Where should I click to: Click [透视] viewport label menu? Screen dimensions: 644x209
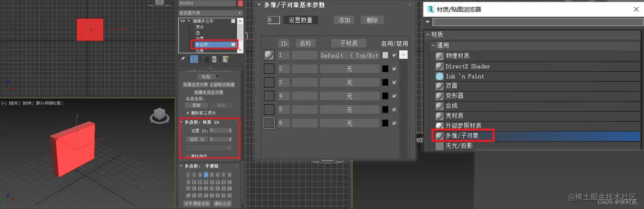(14, 103)
